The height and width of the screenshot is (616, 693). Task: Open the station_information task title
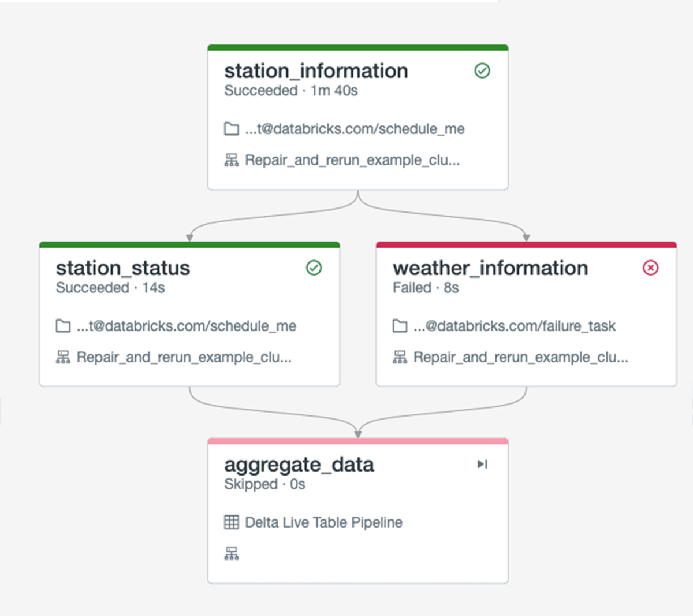point(316,71)
